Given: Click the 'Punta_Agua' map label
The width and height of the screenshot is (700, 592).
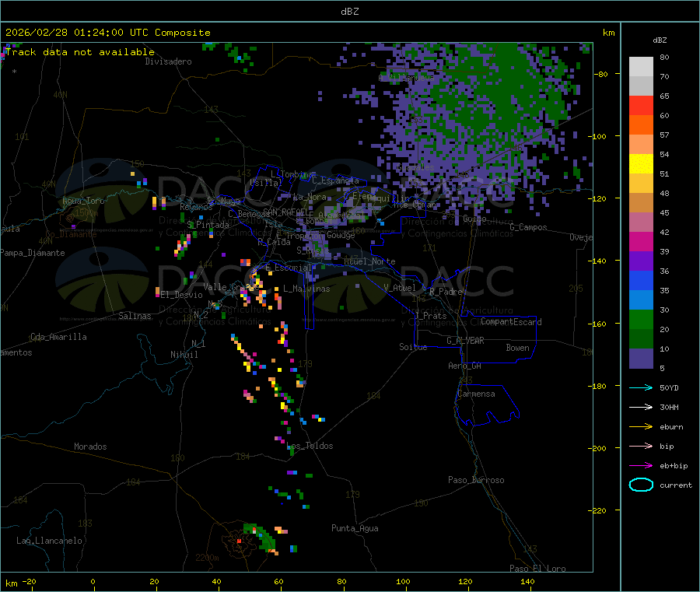Looking at the screenshot, I should click(x=355, y=528).
